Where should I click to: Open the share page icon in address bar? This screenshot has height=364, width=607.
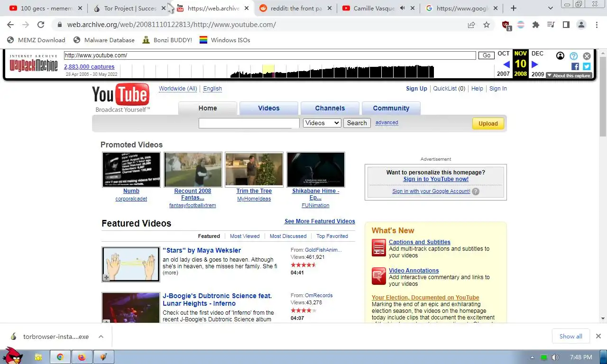coord(471,25)
